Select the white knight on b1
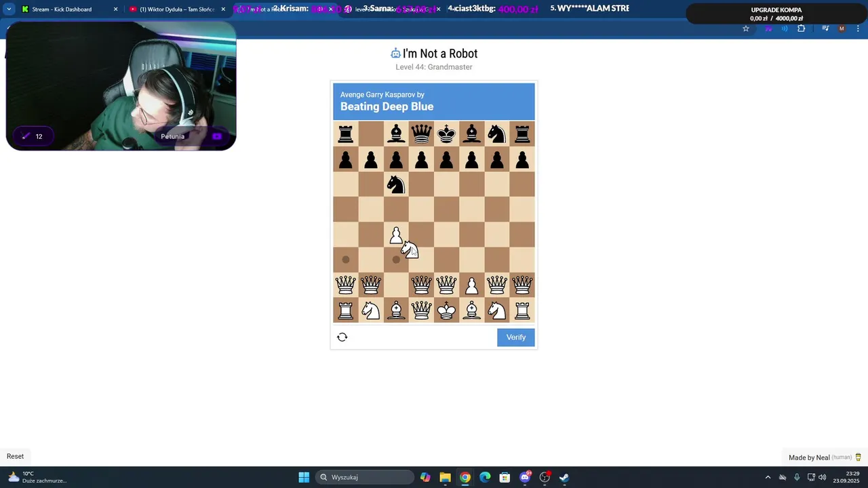Image resolution: width=868 pixels, height=488 pixels. pos(371,310)
